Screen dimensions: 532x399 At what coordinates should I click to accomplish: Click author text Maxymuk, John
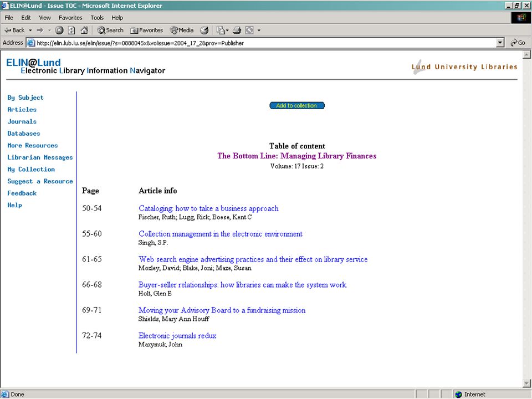[x=160, y=344]
